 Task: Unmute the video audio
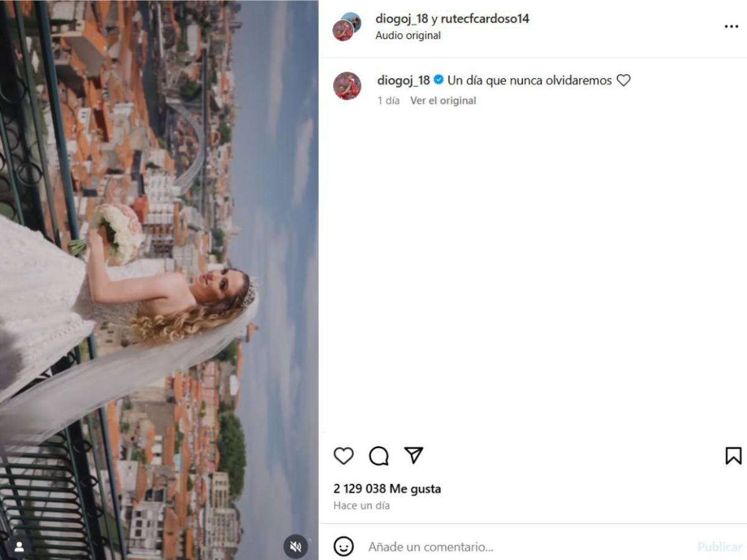click(296, 546)
